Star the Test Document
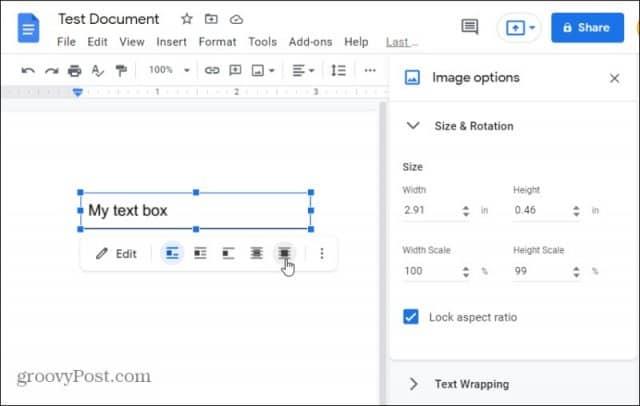 (x=187, y=19)
